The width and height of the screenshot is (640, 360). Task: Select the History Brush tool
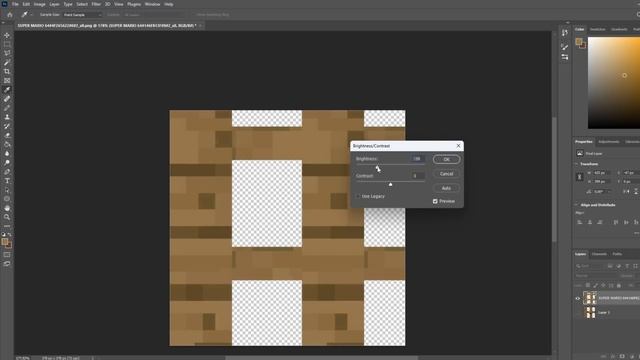7,126
